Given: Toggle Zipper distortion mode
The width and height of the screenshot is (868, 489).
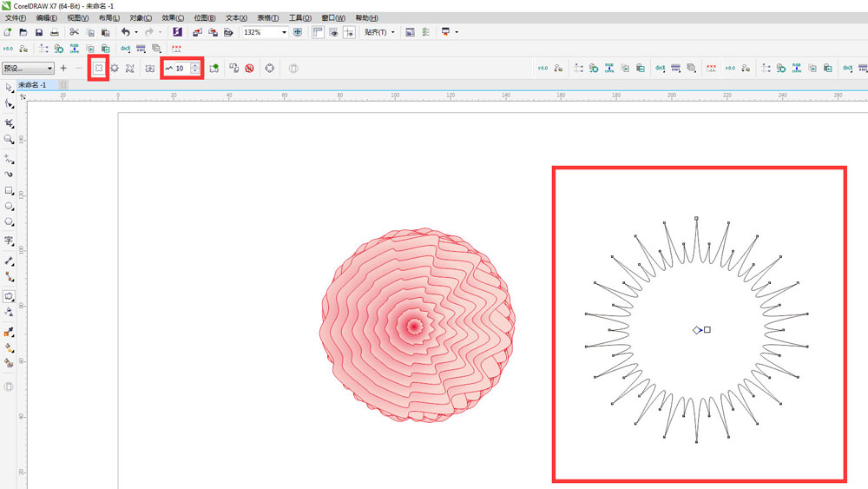Looking at the screenshot, I should (x=114, y=68).
